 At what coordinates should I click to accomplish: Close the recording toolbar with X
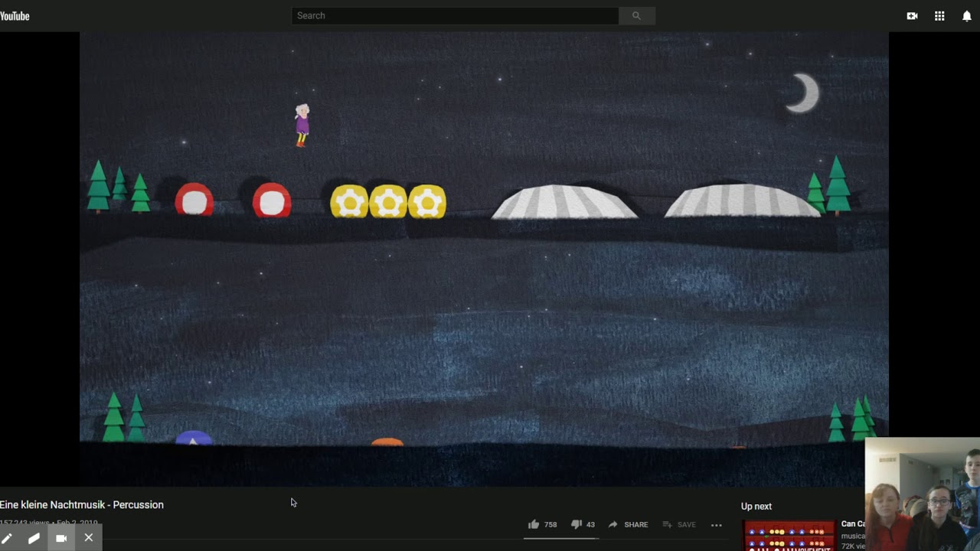89,538
